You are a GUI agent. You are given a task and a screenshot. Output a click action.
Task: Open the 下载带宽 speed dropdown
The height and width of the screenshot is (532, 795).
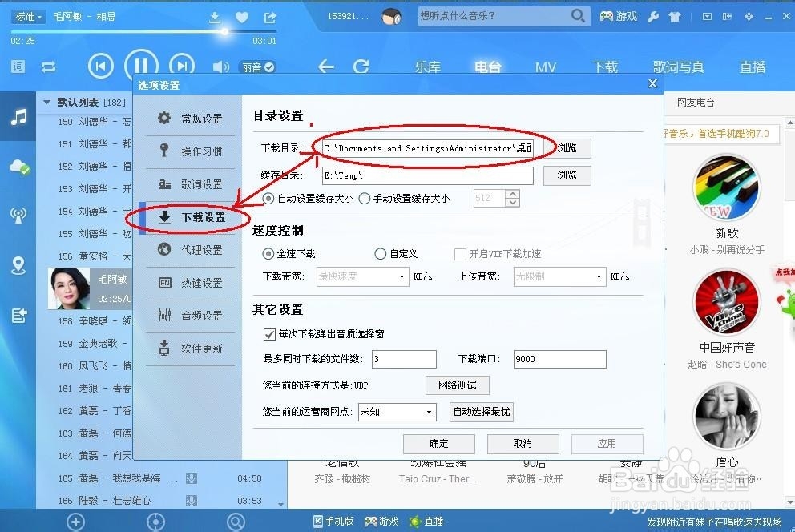coord(362,276)
